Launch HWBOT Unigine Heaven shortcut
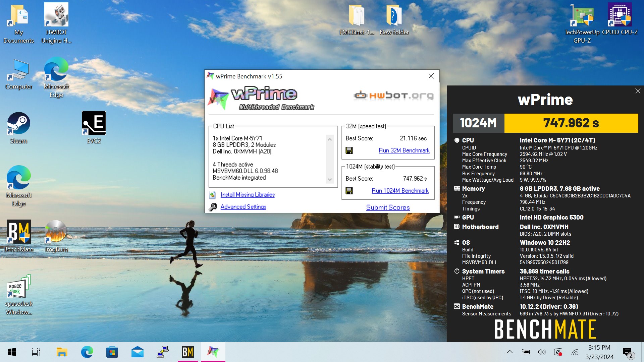The width and height of the screenshot is (644, 362). (56, 23)
